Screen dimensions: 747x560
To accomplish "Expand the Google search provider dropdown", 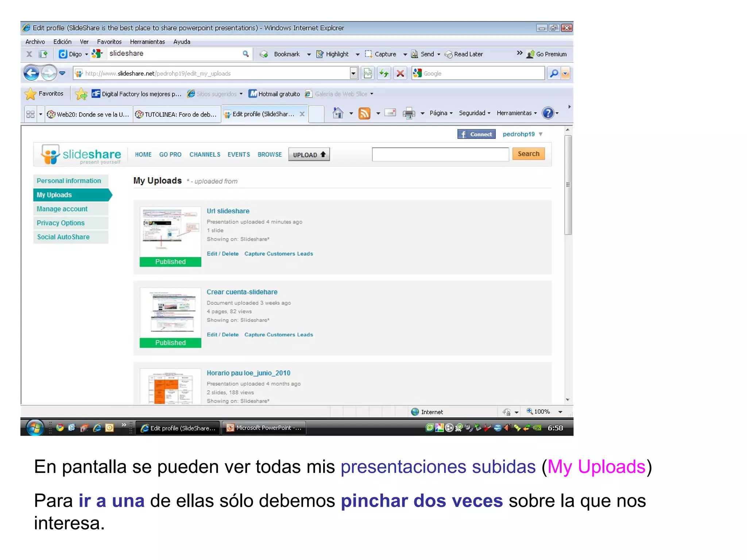I will (x=565, y=73).
